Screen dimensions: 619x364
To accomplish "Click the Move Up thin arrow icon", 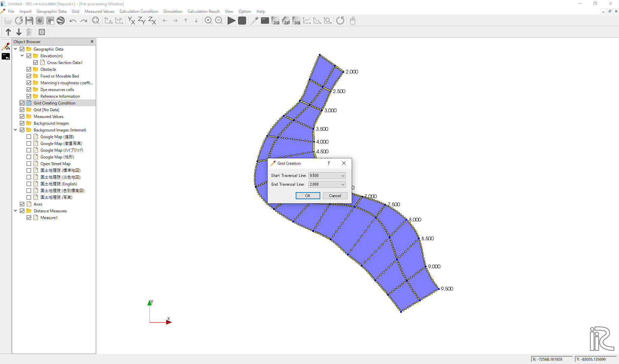I will (186, 21).
